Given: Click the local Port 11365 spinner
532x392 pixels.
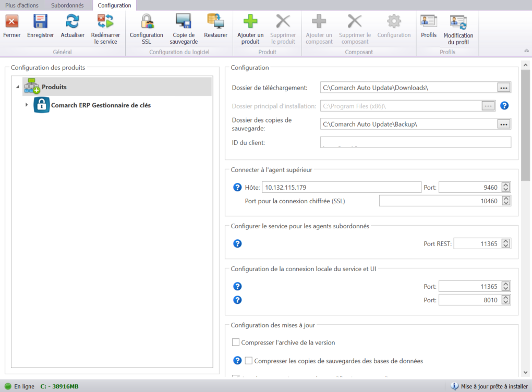Looking at the screenshot, I should pyautogui.click(x=506, y=287).
